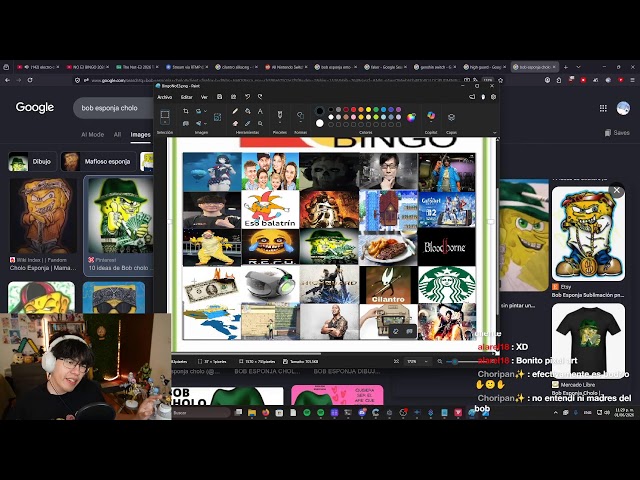Go back in the browser
Viewport: 640px width, 480px height.
coord(7,80)
